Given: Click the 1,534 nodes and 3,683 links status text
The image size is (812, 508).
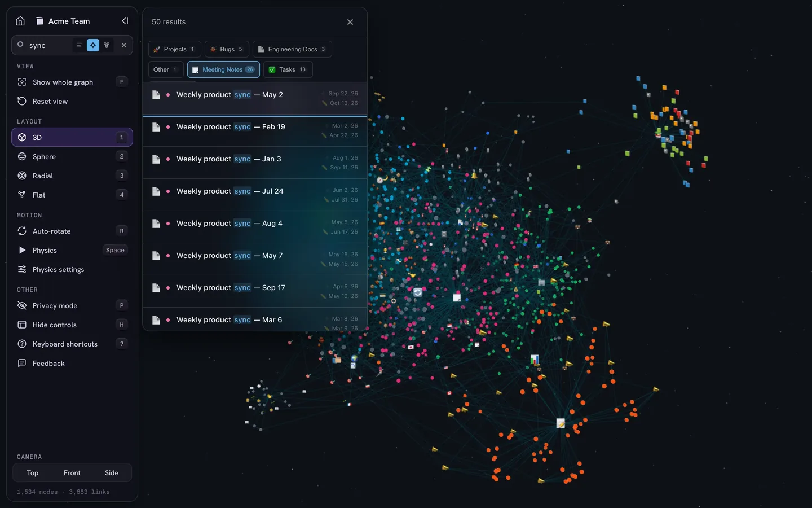Looking at the screenshot, I should [x=63, y=492].
